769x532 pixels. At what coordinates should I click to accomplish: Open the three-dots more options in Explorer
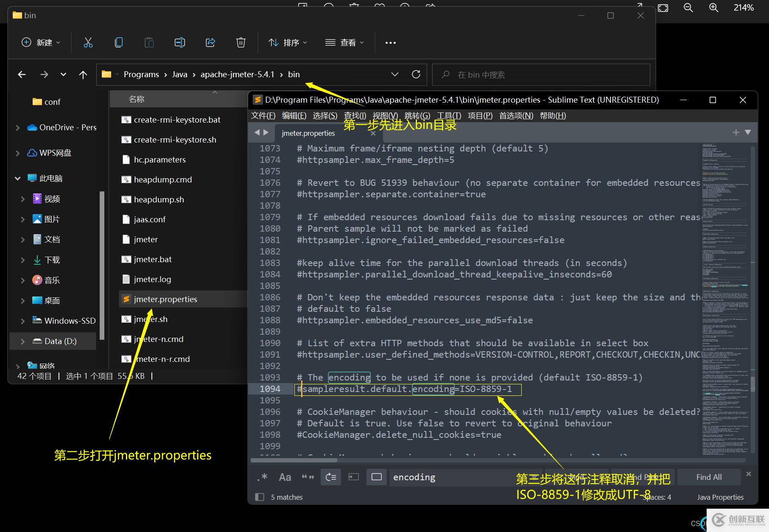tap(390, 42)
